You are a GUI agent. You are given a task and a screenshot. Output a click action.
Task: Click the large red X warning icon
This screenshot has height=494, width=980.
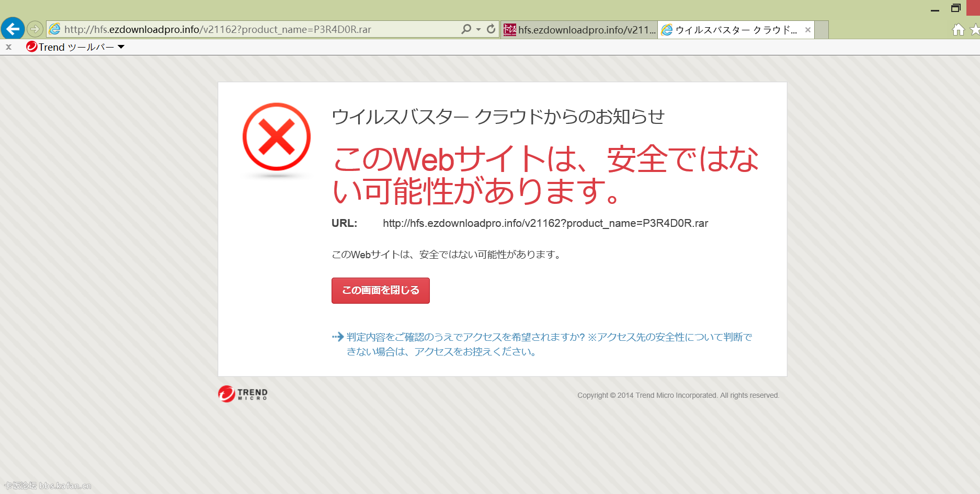pos(277,137)
